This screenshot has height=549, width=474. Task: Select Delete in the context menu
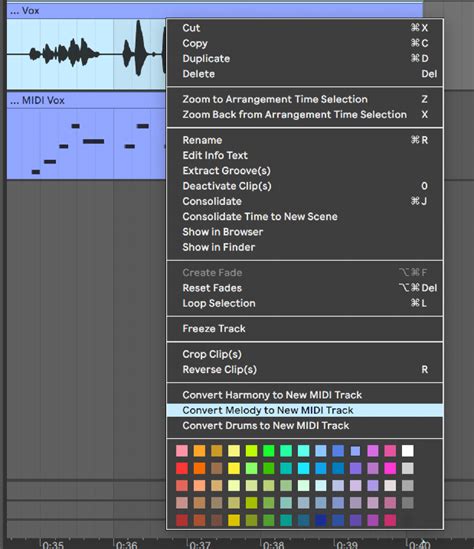pos(305,74)
